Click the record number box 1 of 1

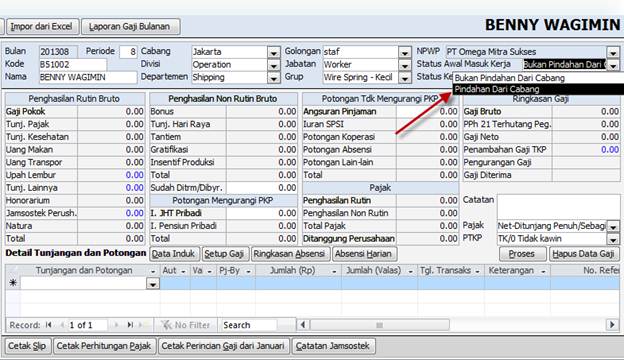click(87, 325)
